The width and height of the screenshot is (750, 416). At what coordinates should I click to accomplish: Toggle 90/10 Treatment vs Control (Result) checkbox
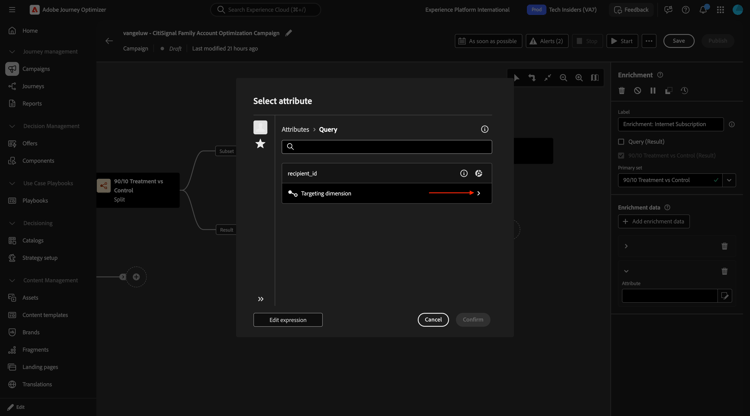click(x=621, y=155)
